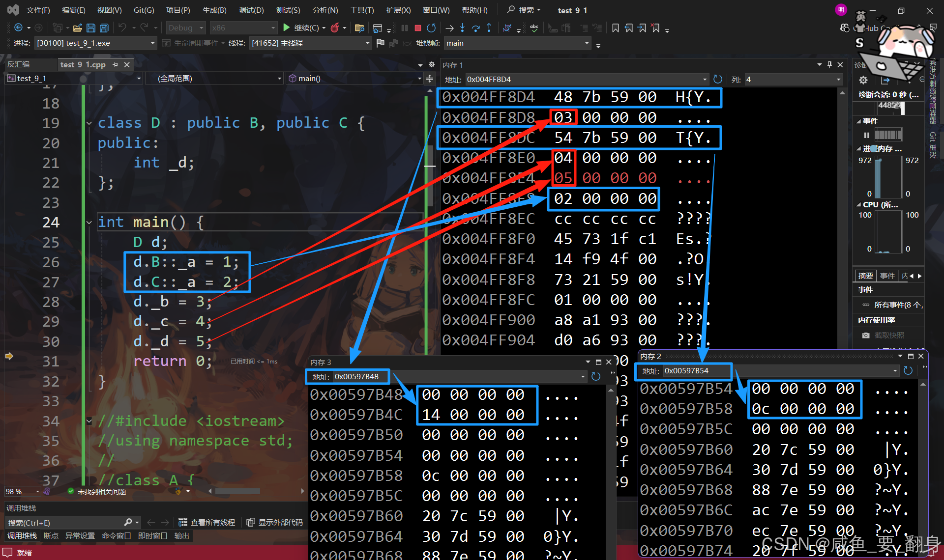The image size is (944, 560).
Task: Click the Step Into arrow icon
Action: click(462, 28)
